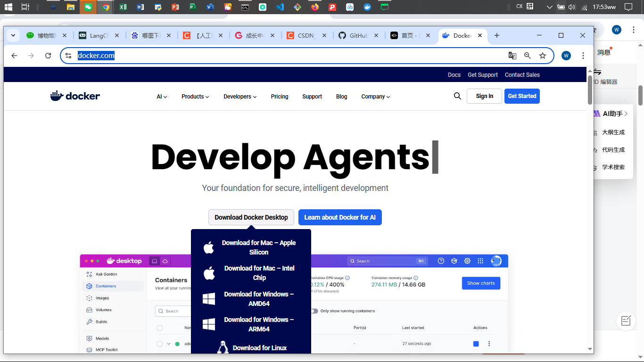The height and width of the screenshot is (362, 644).
Task: Check the checkbox on the first container row
Action: [160, 344]
